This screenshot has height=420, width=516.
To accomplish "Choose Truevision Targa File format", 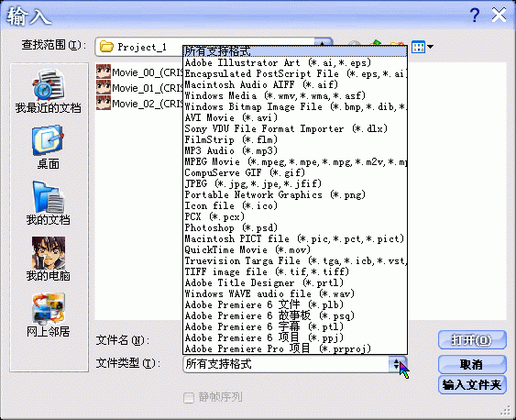I will point(295,260).
